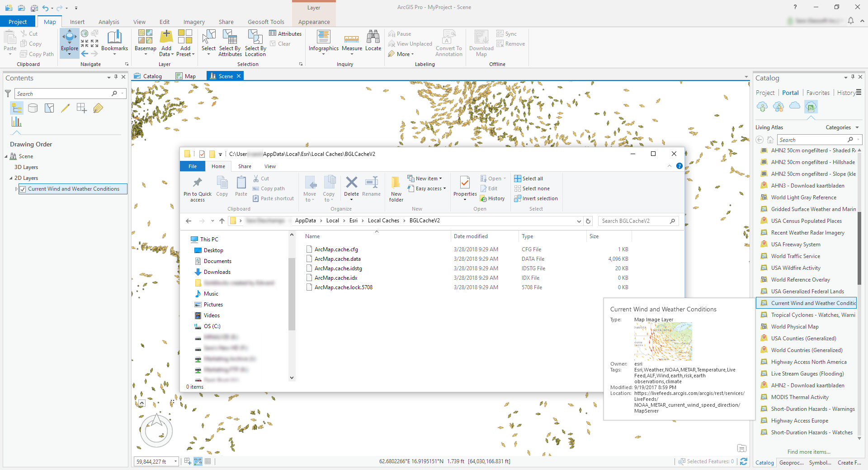Open the Share tab in File Explorer
Image resolution: width=868 pixels, height=470 pixels.
point(244,166)
